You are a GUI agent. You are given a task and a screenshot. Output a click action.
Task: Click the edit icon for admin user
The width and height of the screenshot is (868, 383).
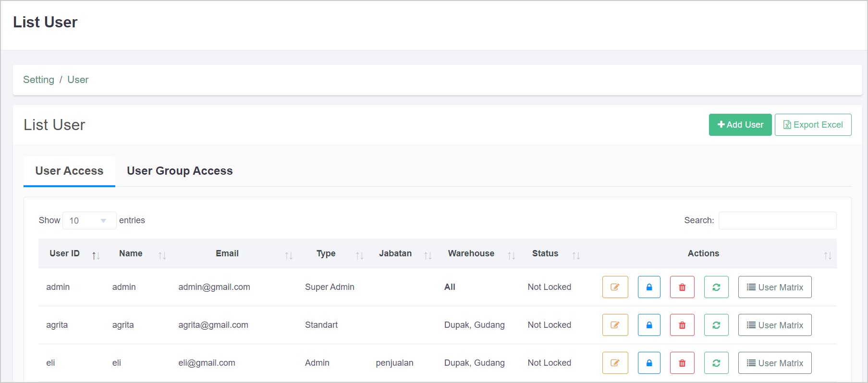tap(615, 287)
